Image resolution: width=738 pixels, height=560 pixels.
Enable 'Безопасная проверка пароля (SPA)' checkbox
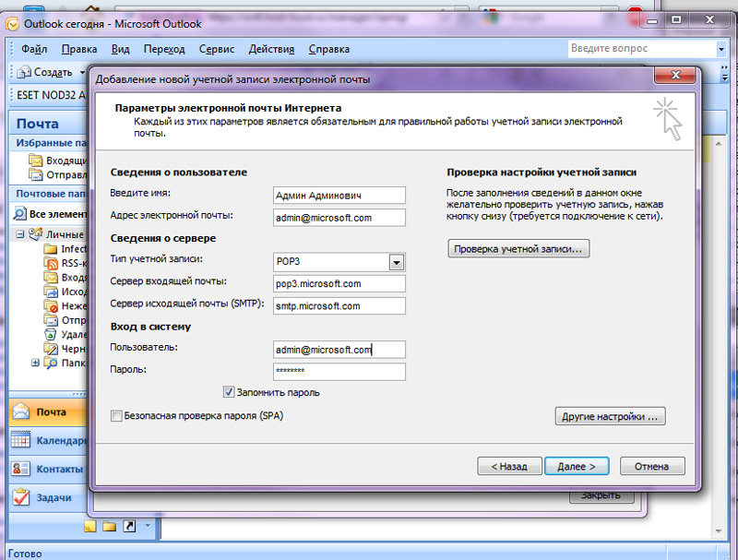[x=116, y=416]
